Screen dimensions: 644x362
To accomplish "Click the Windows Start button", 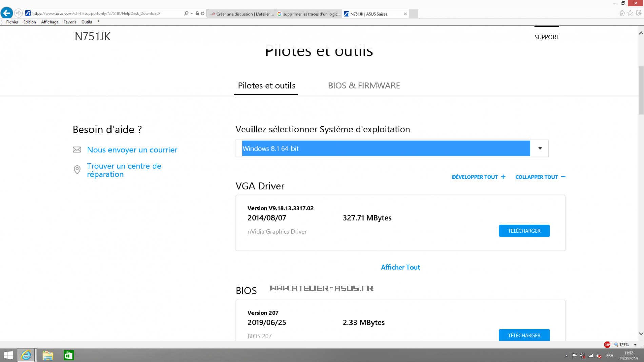I will pos(8,355).
